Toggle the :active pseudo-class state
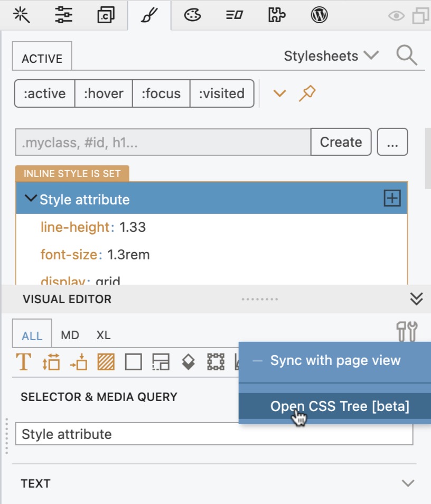This screenshot has width=431, height=504. (x=45, y=94)
